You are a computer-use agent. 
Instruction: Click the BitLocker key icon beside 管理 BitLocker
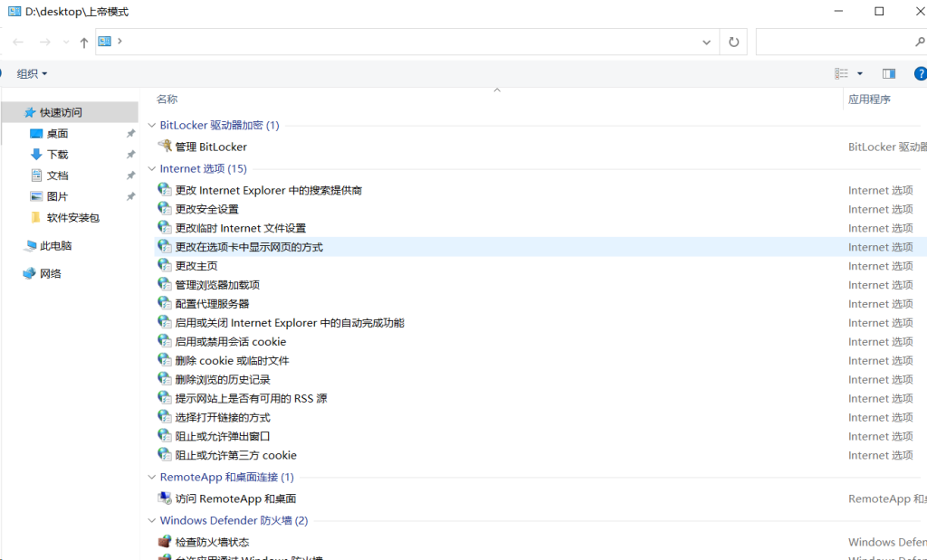tap(165, 147)
